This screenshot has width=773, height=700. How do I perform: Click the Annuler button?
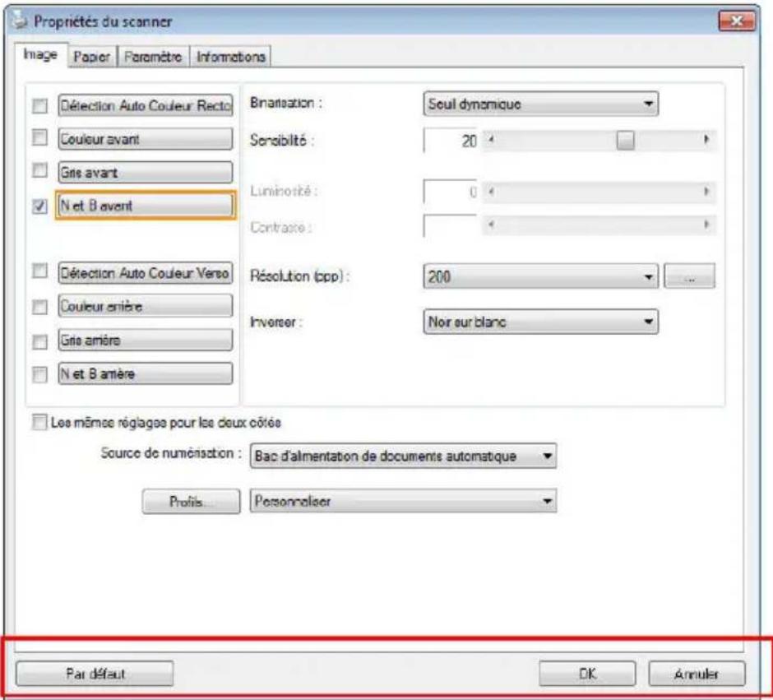(697, 674)
